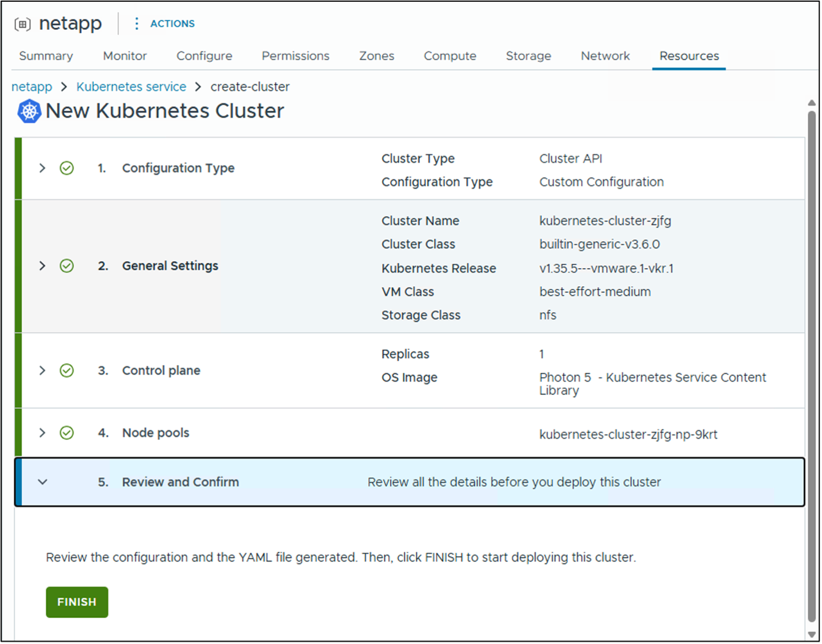Screen dimensions: 822x644
Task: Click the Cluster Class label
Action: click(x=418, y=245)
